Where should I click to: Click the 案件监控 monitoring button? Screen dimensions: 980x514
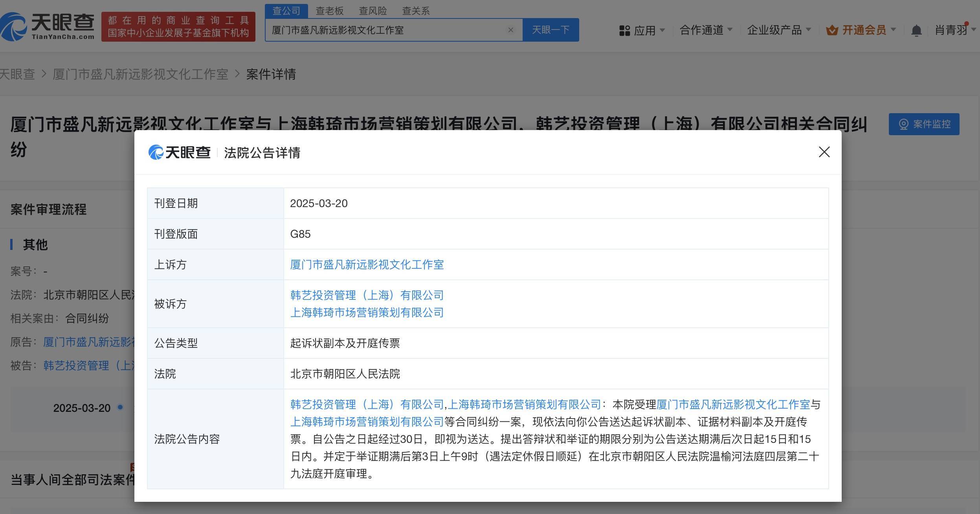click(x=924, y=124)
